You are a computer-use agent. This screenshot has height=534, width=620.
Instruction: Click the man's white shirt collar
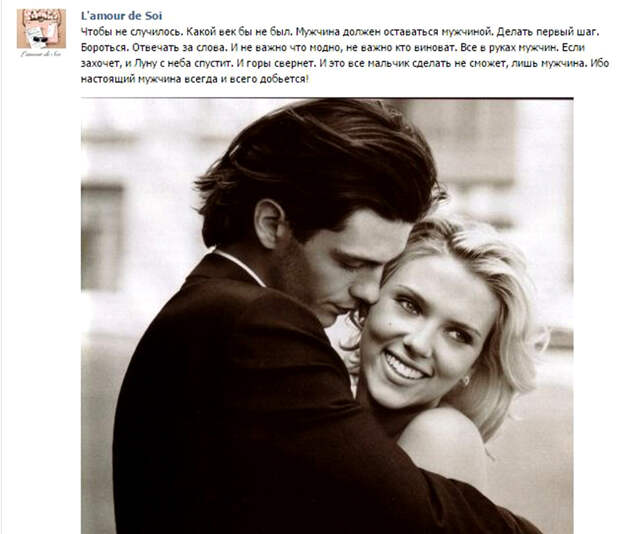(241, 267)
